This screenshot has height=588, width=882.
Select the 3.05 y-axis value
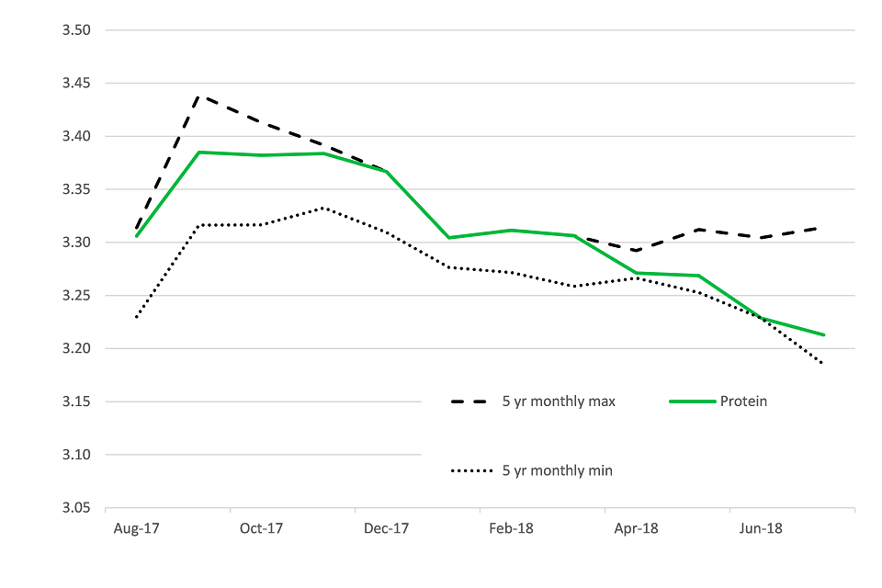75,508
